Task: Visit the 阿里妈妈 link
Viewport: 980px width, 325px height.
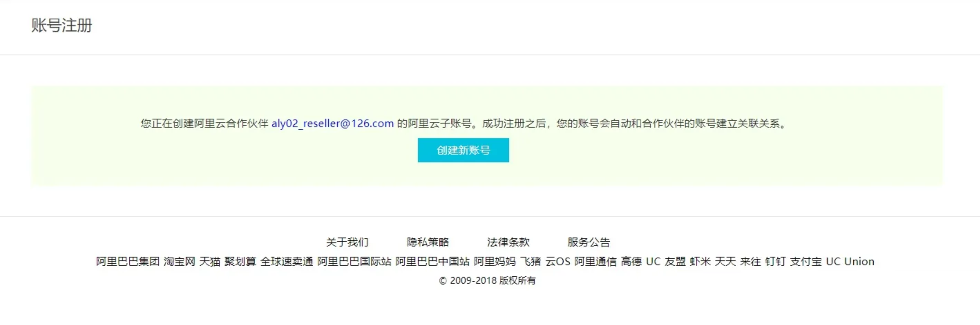Action: (495, 261)
